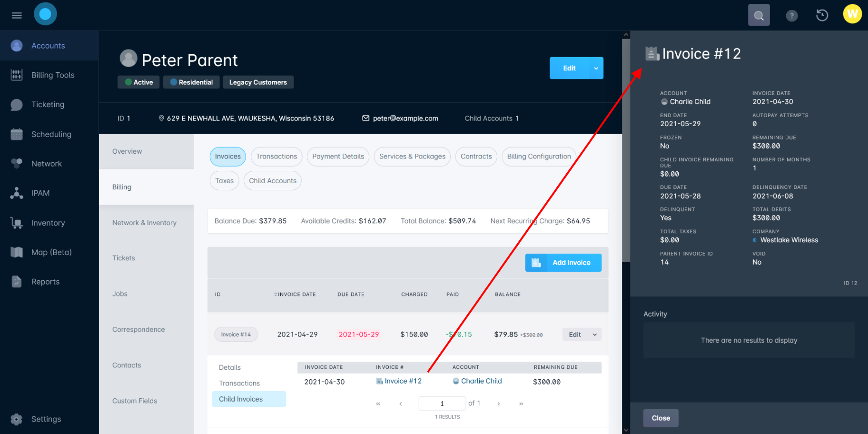Click the Add Invoice button

tap(563, 263)
